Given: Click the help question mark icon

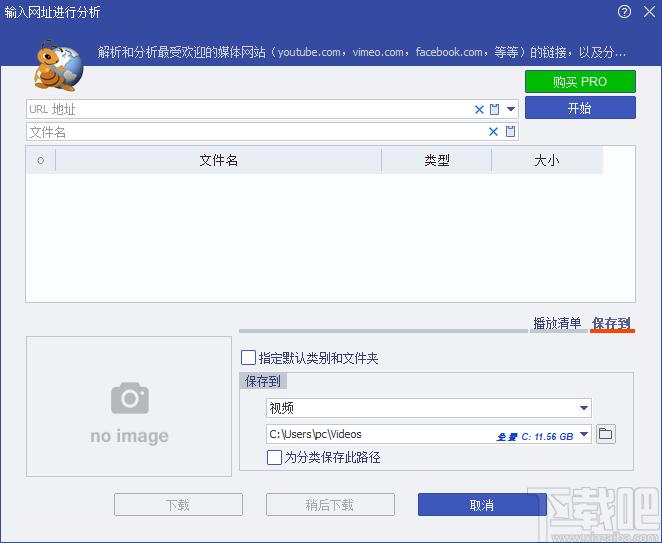Looking at the screenshot, I should (x=624, y=12).
